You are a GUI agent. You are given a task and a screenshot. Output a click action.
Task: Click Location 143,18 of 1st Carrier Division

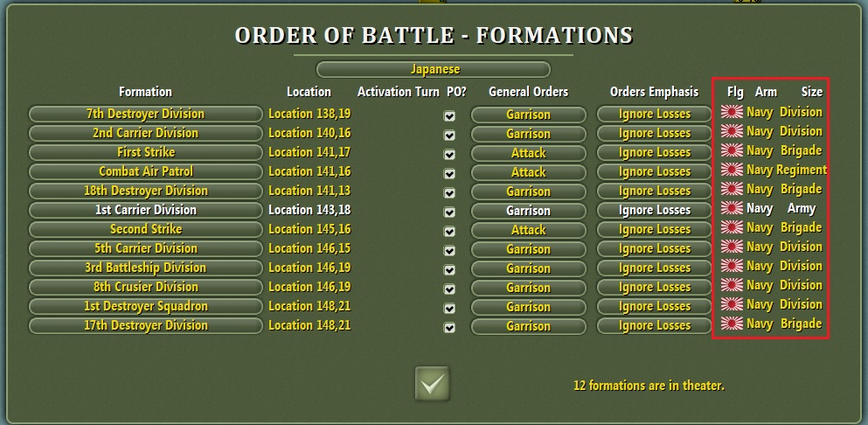tap(309, 210)
